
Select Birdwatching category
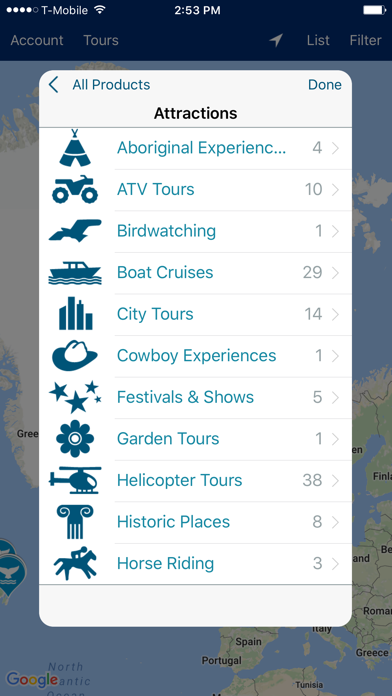[x=195, y=231]
